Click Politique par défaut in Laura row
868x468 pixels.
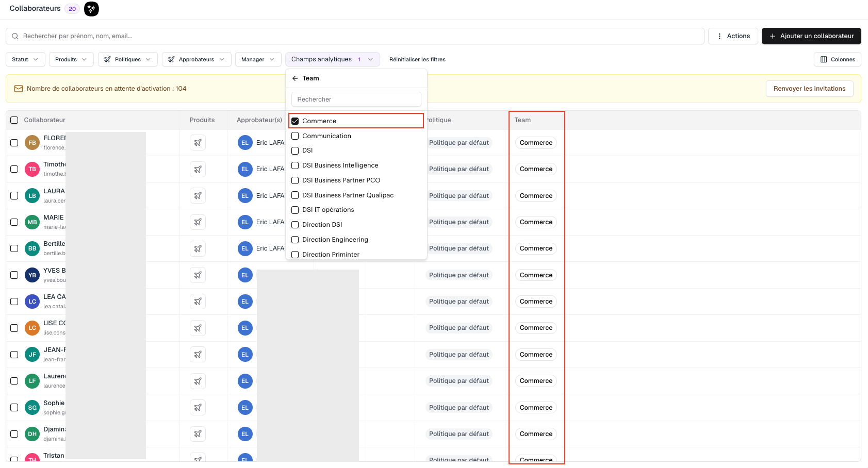tap(459, 196)
